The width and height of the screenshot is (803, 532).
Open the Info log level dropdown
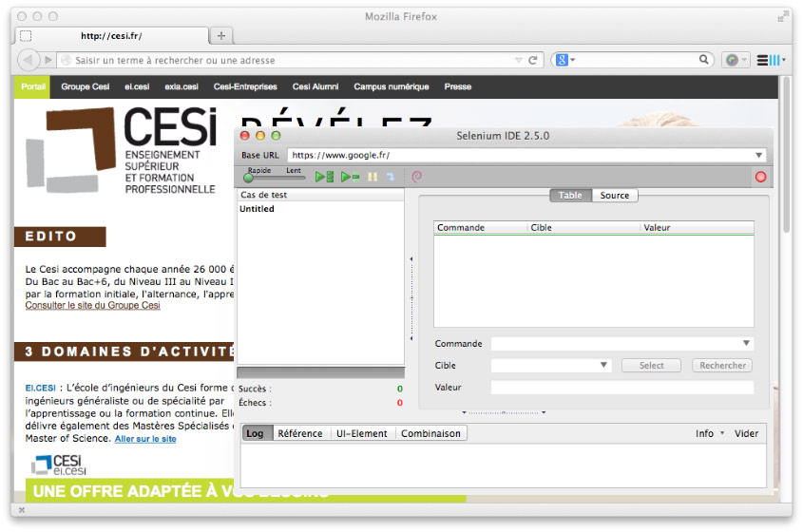point(710,433)
